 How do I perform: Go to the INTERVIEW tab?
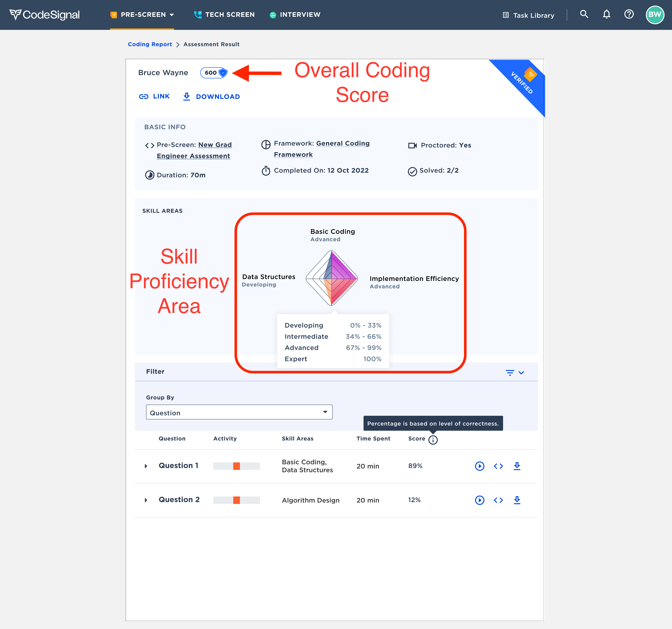tap(295, 15)
